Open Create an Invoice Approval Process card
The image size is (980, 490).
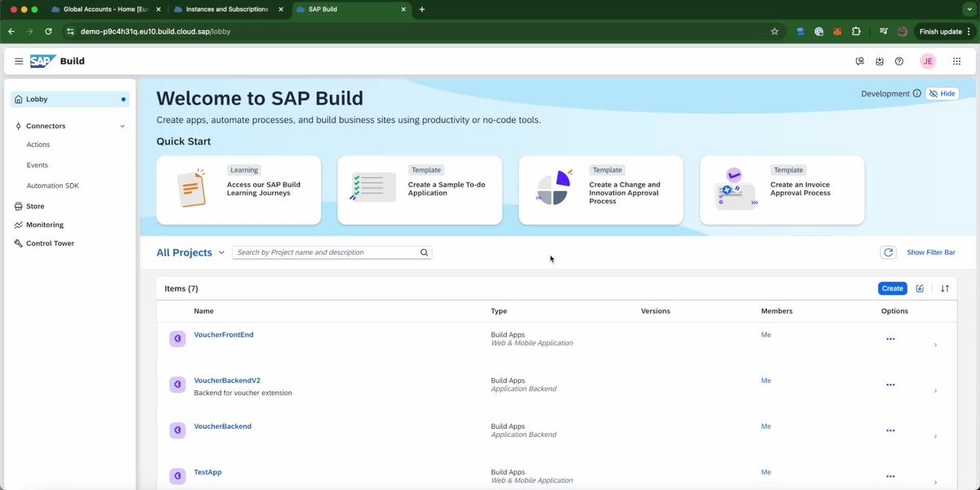click(x=782, y=190)
